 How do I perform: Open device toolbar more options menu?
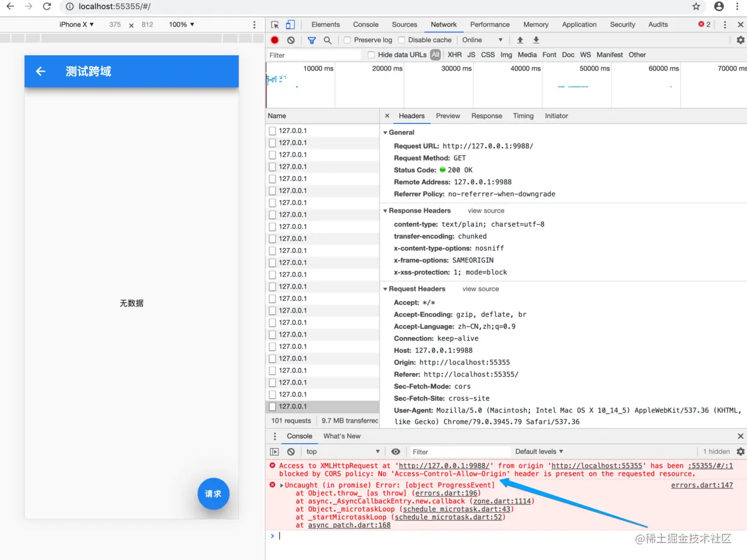coord(255,25)
